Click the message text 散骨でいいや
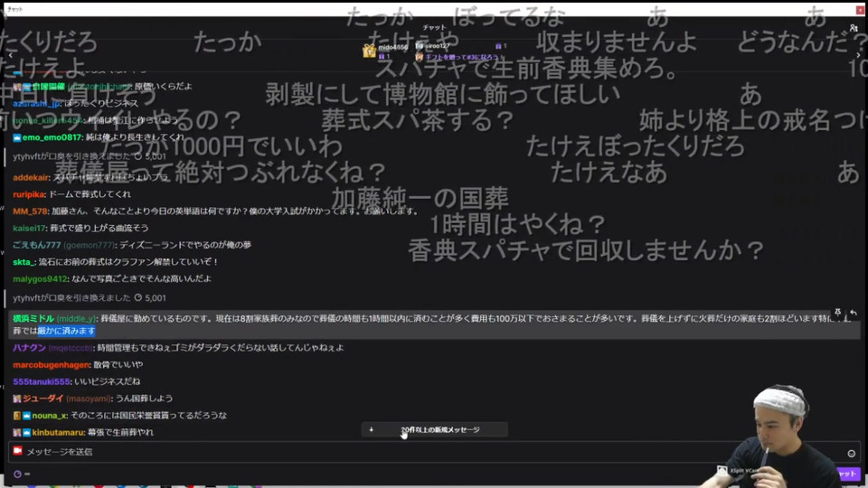 (118, 364)
